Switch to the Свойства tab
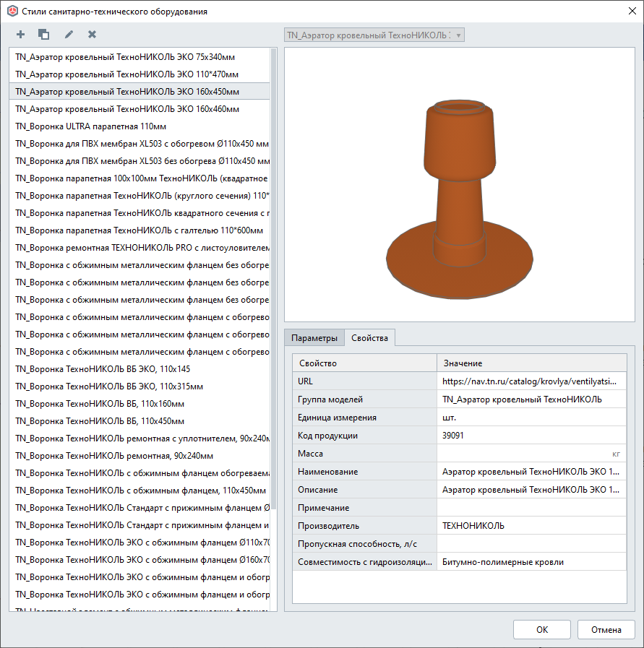 pos(369,338)
